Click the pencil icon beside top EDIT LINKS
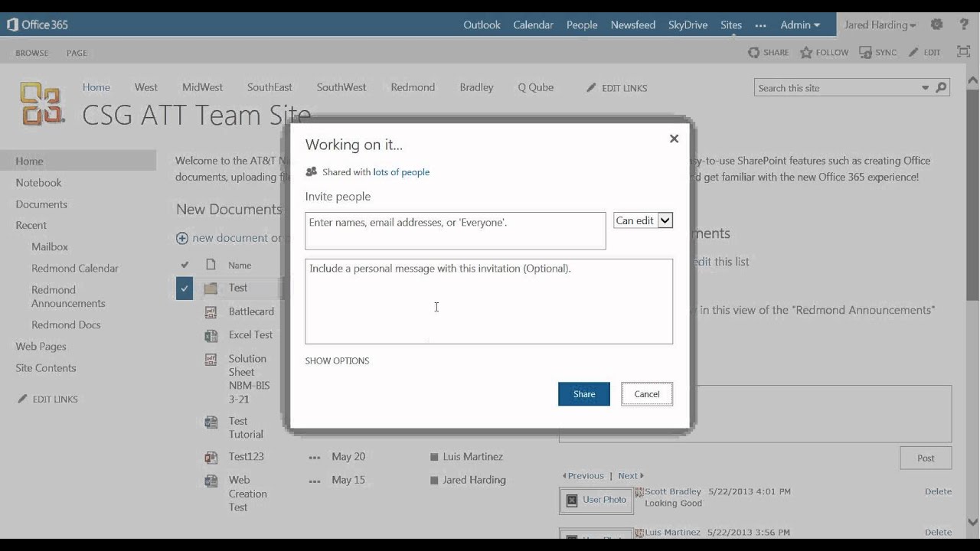Viewport: 980px width, 551px height. (591, 88)
